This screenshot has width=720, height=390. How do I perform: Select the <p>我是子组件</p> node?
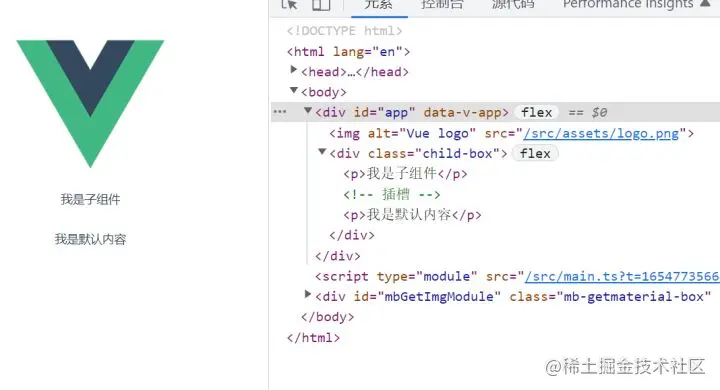click(x=405, y=174)
